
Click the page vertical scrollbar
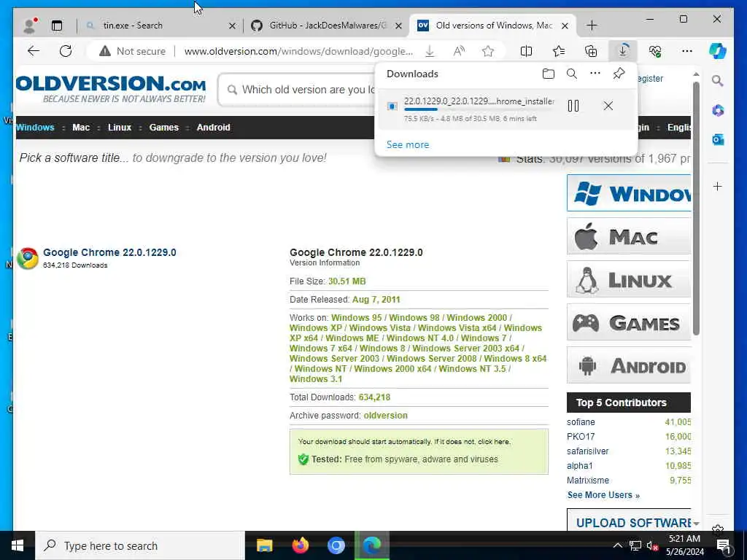click(x=696, y=209)
